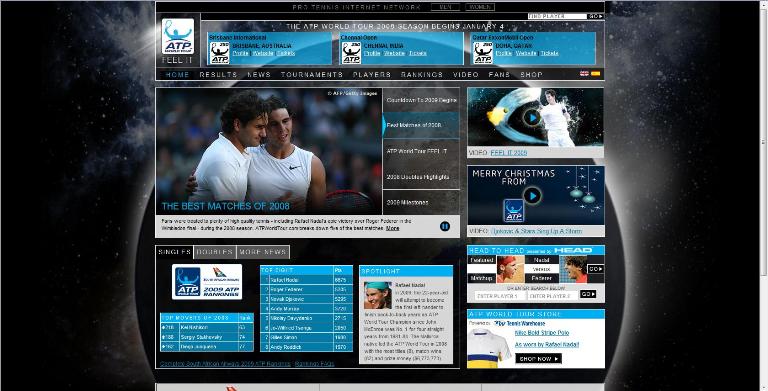Open the TOURNAMENTS menu
768x391 pixels.
312,74
